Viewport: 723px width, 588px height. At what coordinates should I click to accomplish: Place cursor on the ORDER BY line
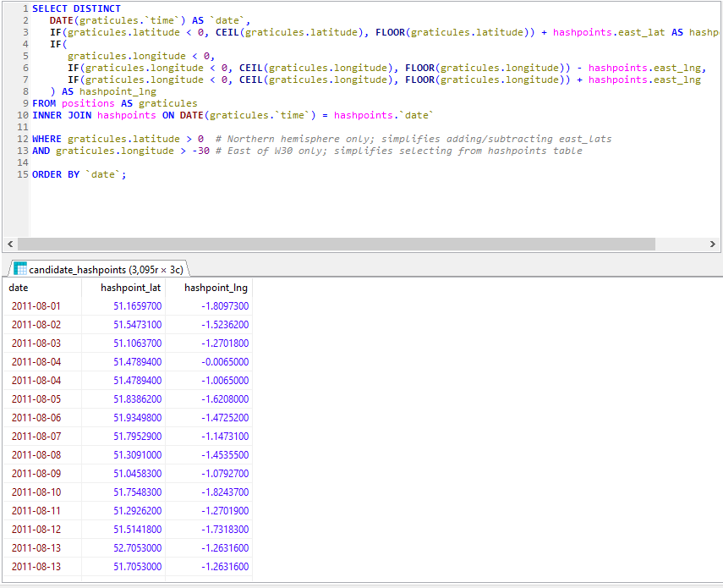point(79,174)
